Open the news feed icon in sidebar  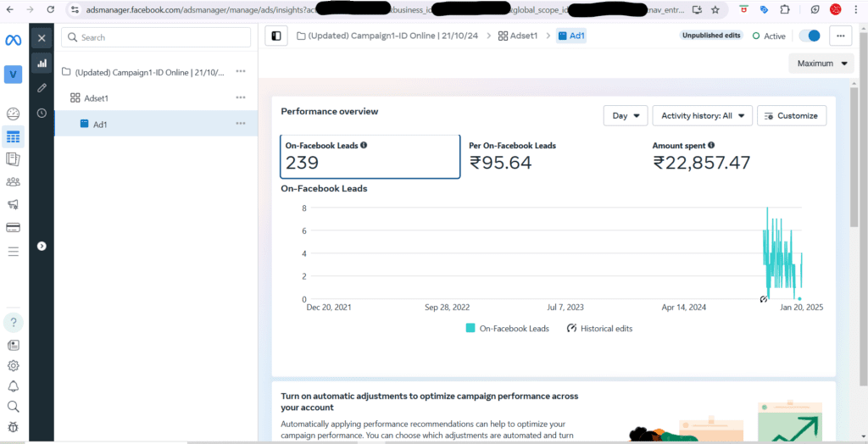(x=14, y=345)
